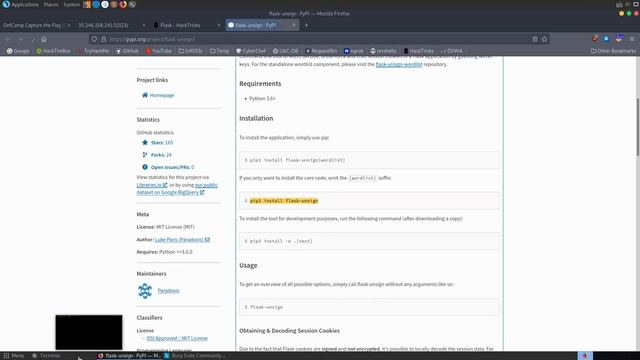Viewport: 640px width, 360px height.
Task: Switch to Burp Suite Community taskbar window
Action: click(195, 356)
